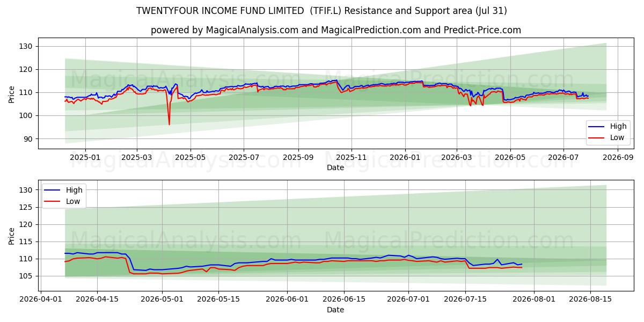Click the 2025-05 date tick label
Viewport: 644px width, 322px height.
point(191,158)
